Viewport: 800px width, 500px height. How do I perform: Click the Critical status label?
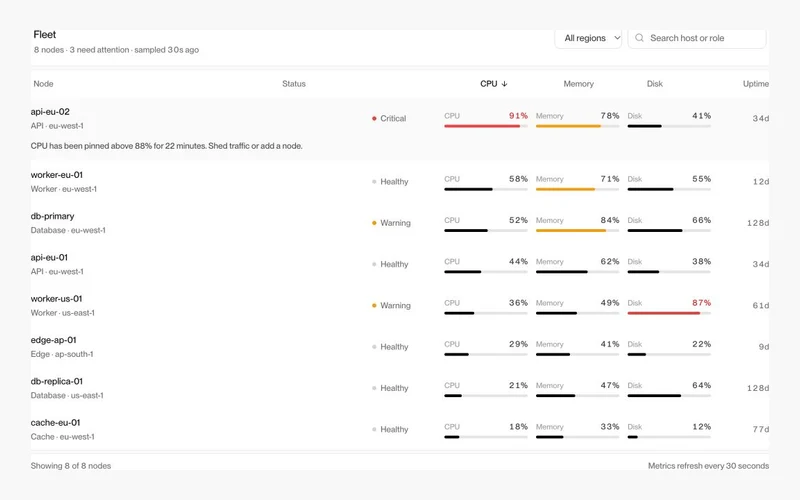click(393, 118)
